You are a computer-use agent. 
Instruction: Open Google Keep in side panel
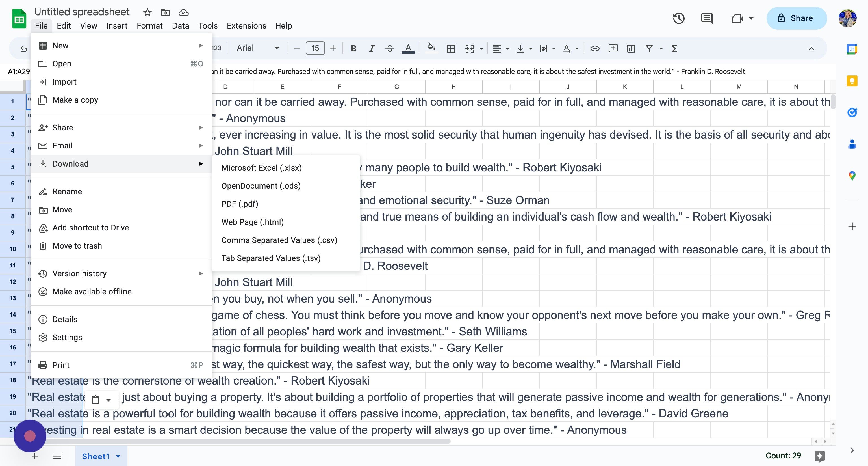852,81
